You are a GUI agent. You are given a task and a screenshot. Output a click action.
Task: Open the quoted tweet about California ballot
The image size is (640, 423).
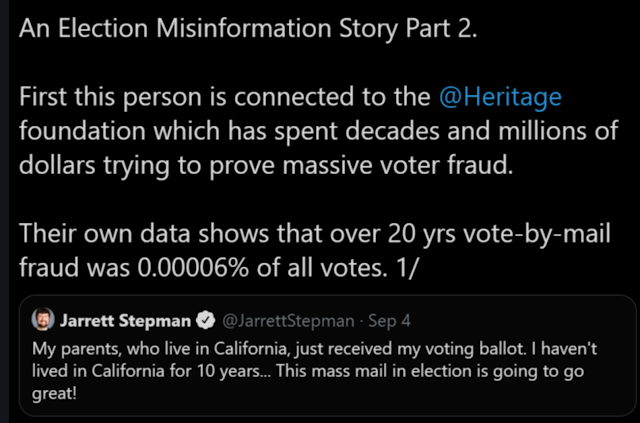[327, 356]
